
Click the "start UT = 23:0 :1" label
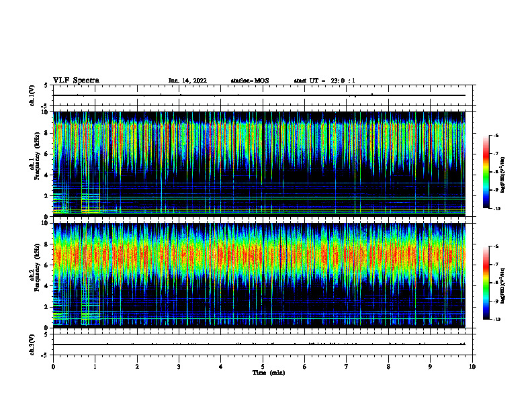[324, 81]
